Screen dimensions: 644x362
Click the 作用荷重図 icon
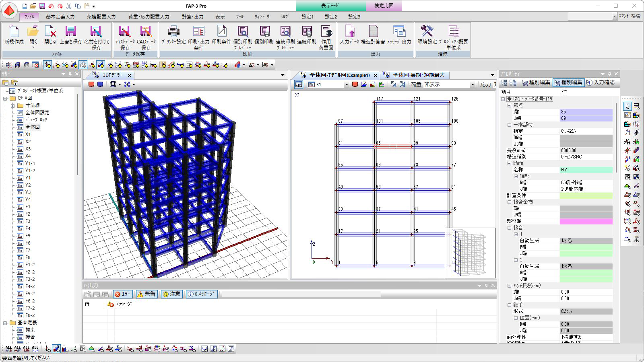tap(326, 35)
